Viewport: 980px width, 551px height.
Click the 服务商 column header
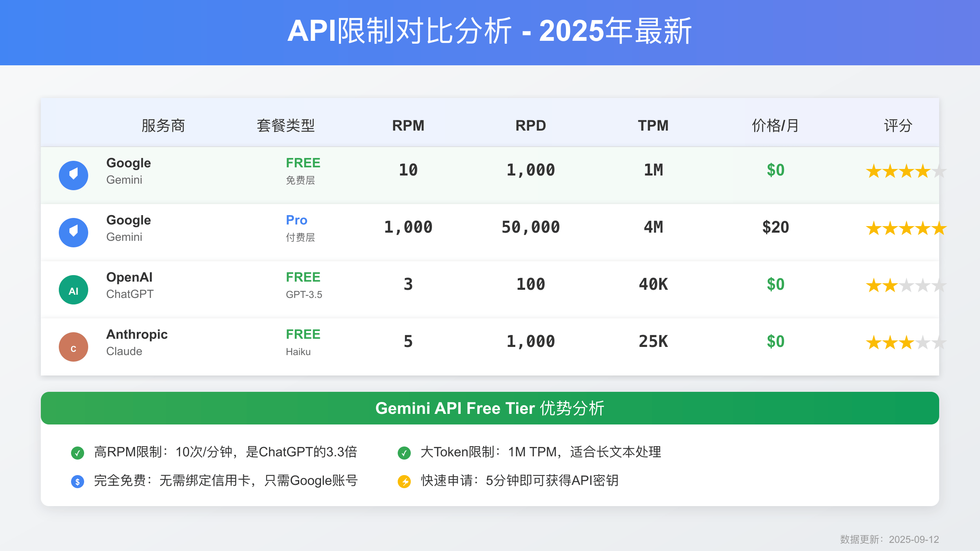pos(163,125)
